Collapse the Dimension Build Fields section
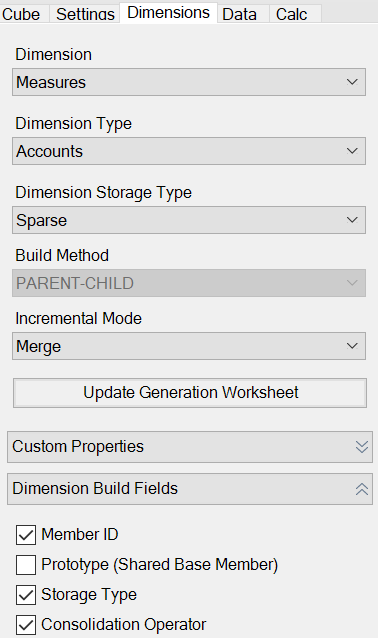The height and width of the screenshot is (638, 378). (x=190, y=489)
